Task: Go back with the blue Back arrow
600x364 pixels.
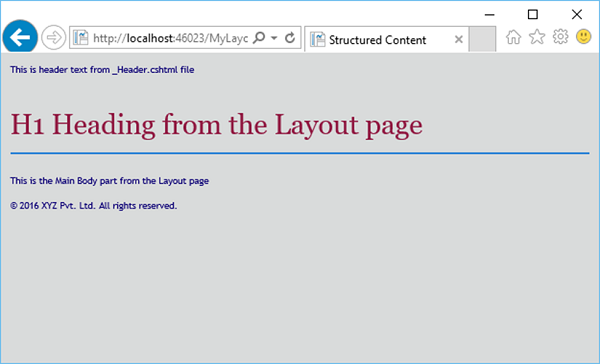Action: 20,37
